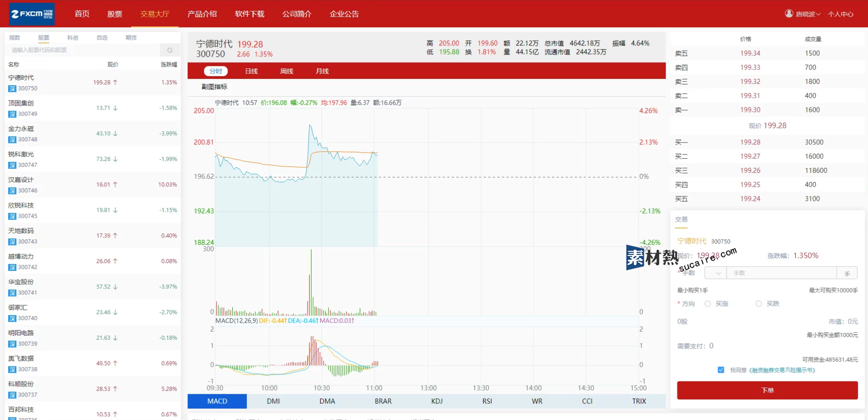This screenshot has height=420, width=868.
Task: Click 副图指标 label
Action: [214, 87]
